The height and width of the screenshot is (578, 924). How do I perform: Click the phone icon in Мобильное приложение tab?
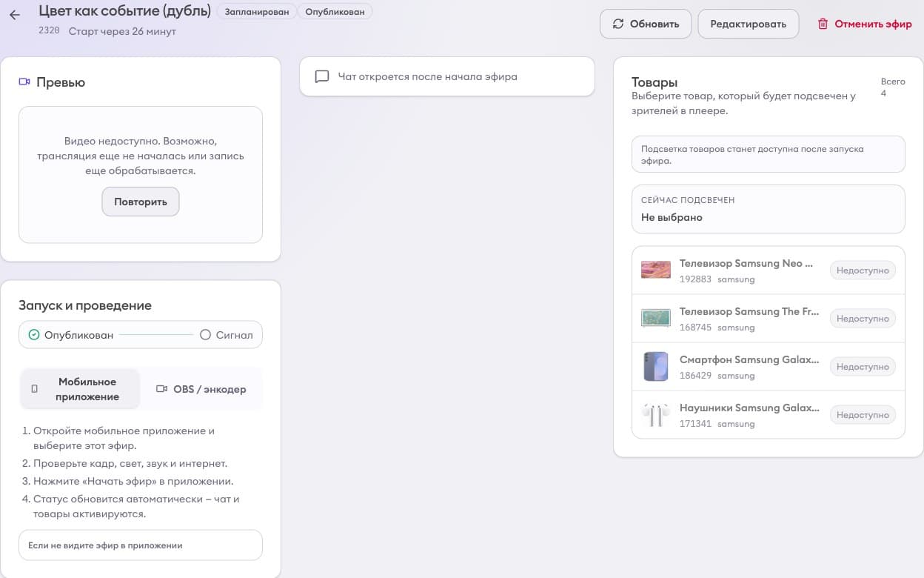click(x=35, y=389)
